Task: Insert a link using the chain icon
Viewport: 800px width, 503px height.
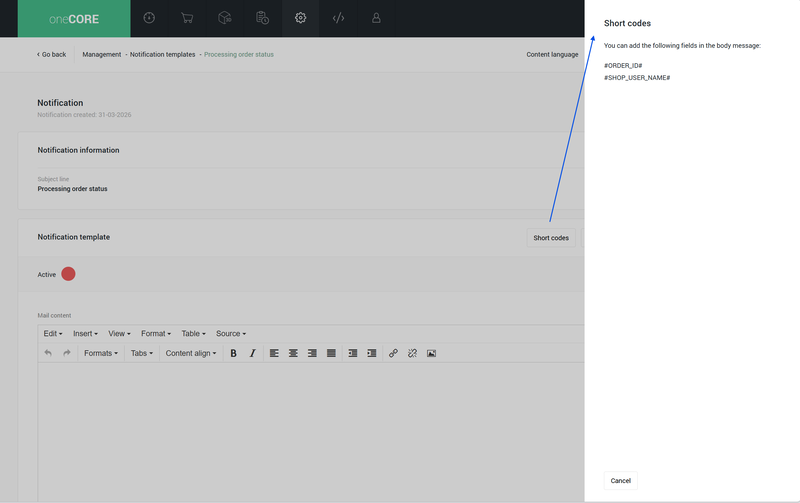Action: [x=393, y=353]
